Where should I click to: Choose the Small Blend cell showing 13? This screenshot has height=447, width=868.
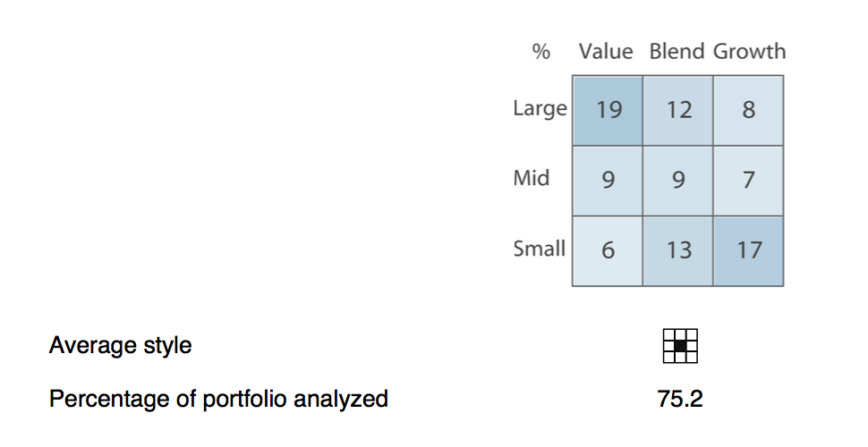click(678, 251)
